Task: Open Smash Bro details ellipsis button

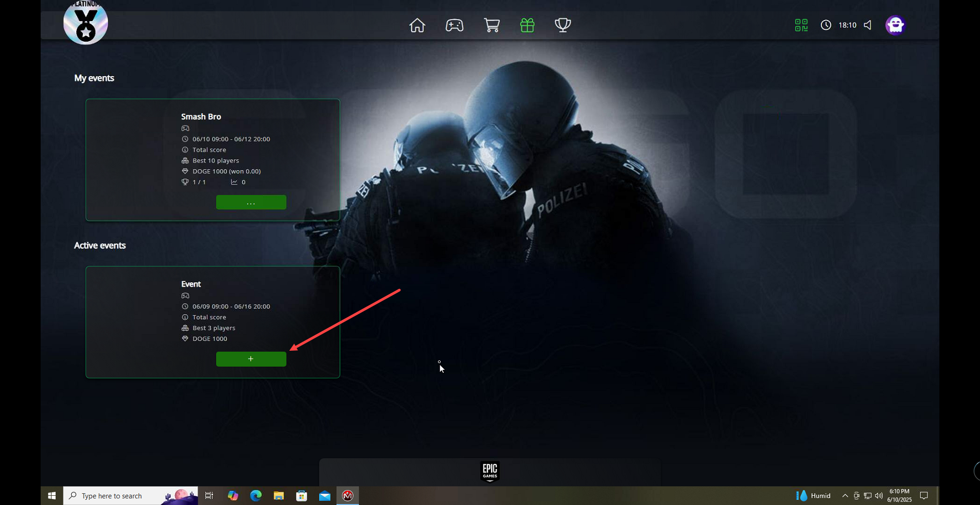Action: coord(251,203)
